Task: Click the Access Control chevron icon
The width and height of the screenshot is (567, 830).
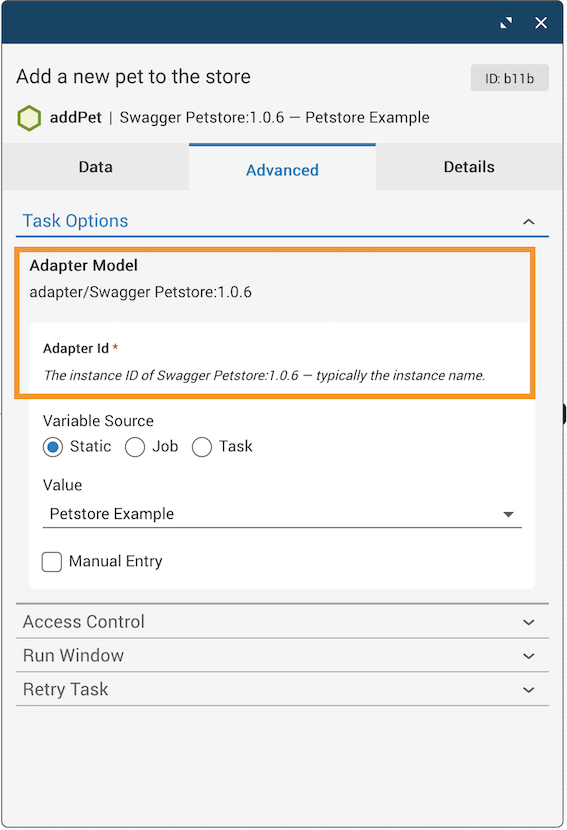Action: click(528, 622)
